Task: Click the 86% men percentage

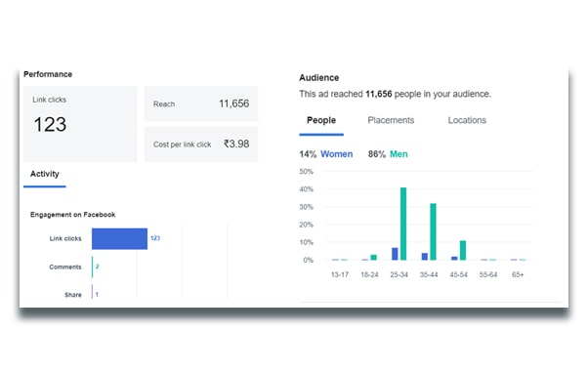Action: [377, 154]
